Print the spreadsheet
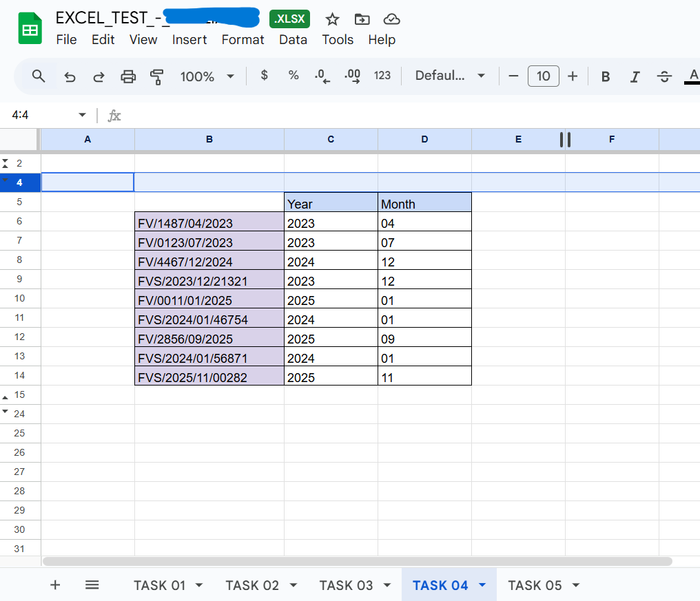The width and height of the screenshot is (700, 601). click(128, 76)
